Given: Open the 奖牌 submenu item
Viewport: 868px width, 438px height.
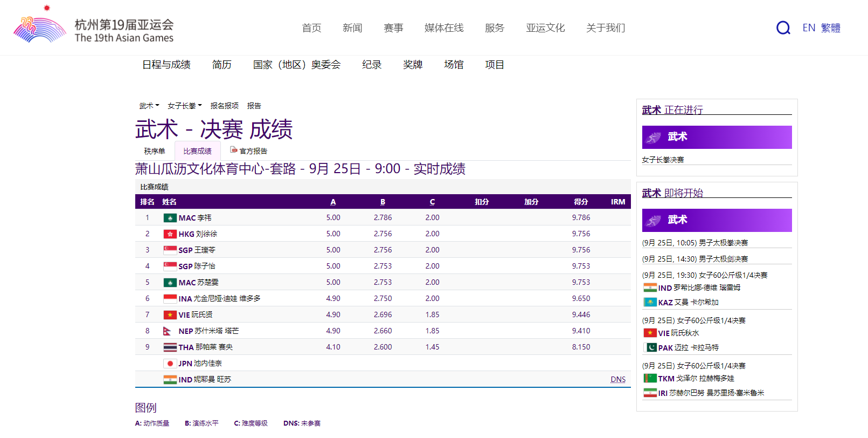Looking at the screenshot, I should pos(413,65).
